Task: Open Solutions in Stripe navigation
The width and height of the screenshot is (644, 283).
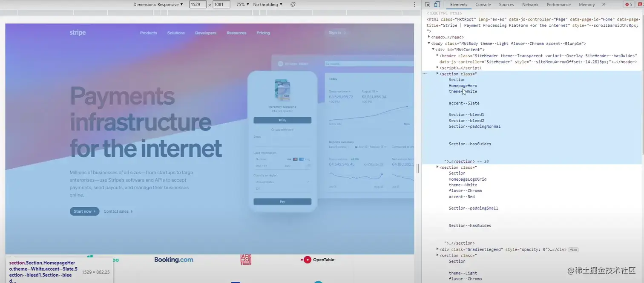Action: [176, 33]
